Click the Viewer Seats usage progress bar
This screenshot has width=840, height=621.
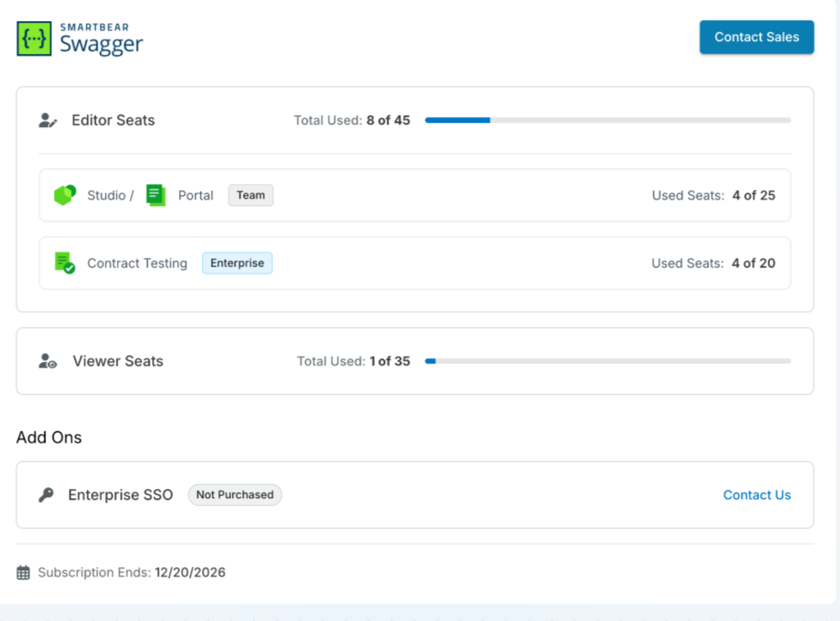pos(608,361)
